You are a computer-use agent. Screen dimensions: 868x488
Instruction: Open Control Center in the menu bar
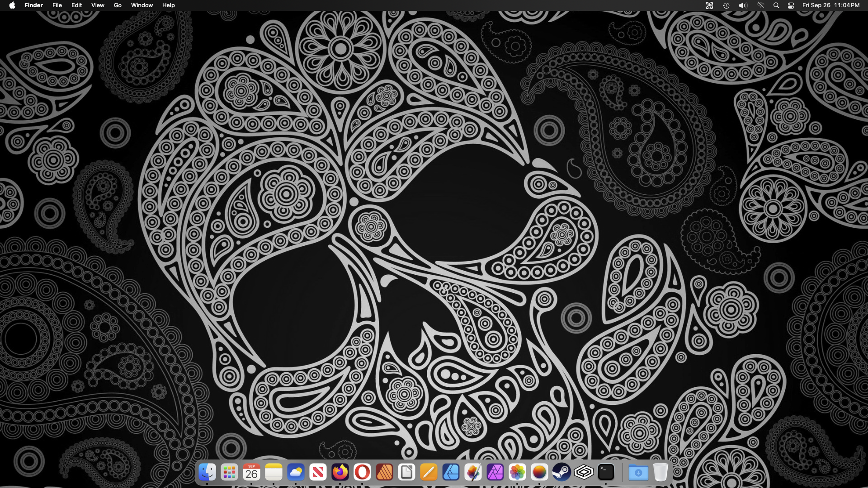pos(791,5)
